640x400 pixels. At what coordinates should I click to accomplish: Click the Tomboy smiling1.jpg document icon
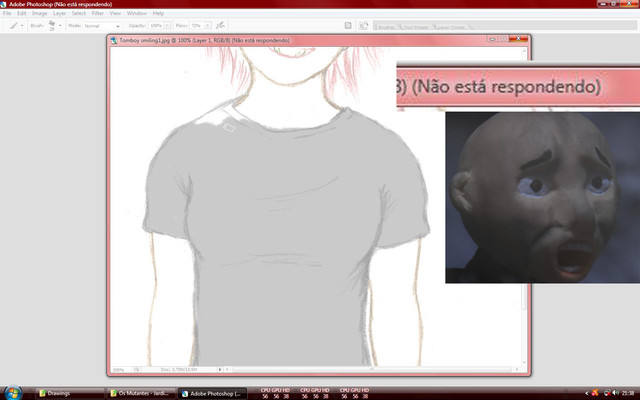tap(114, 40)
